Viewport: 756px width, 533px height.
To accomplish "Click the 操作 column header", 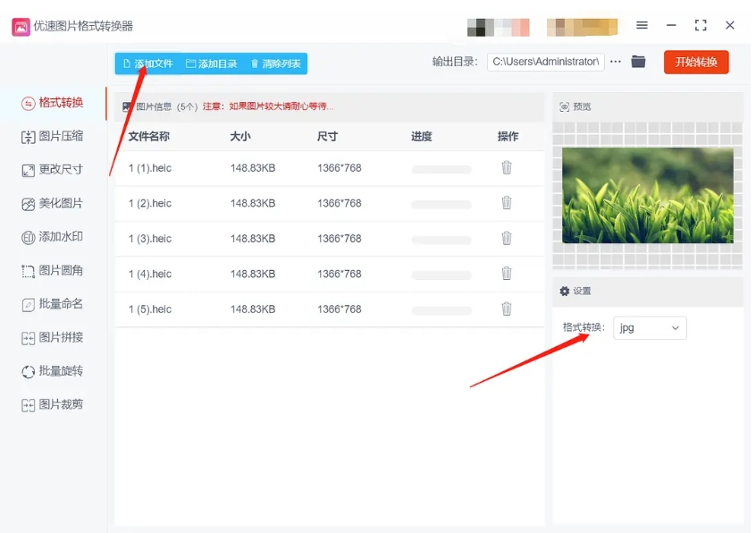I will [x=508, y=137].
